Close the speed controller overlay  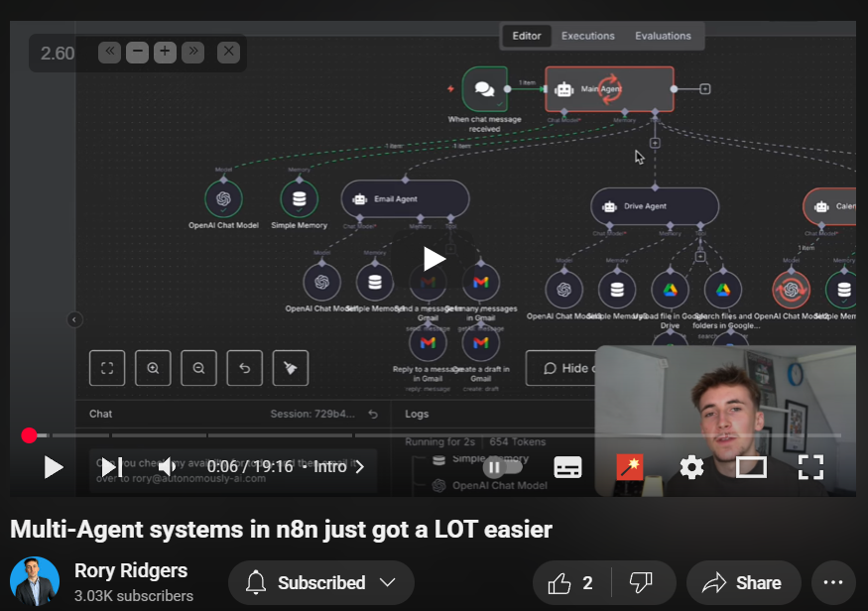pyautogui.click(x=228, y=52)
